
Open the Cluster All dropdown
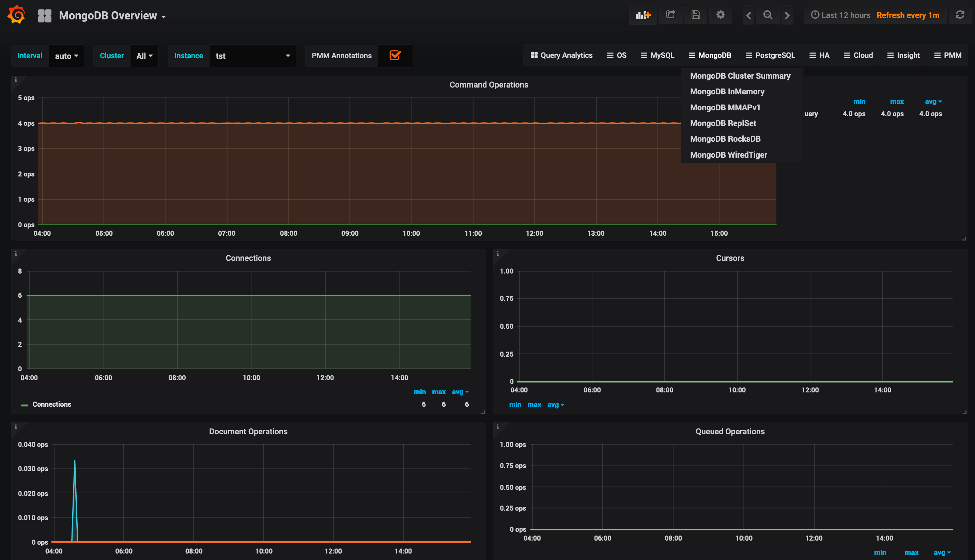[144, 56]
